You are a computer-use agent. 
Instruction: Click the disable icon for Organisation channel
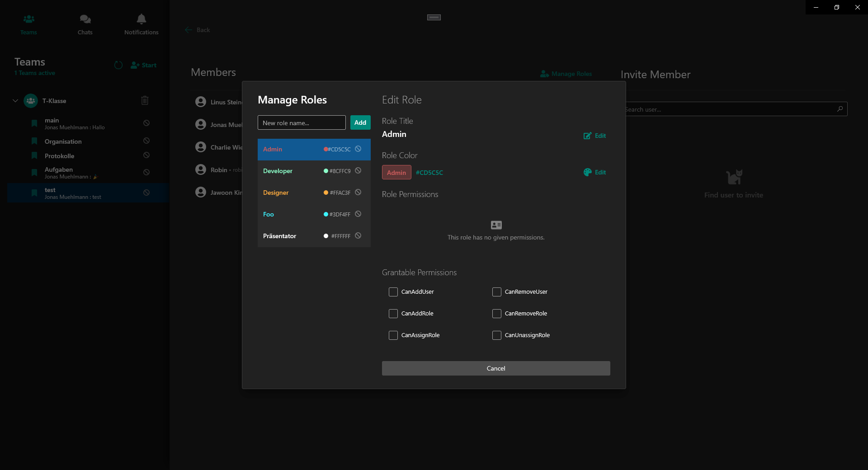pyautogui.click(x=146, y=141)
